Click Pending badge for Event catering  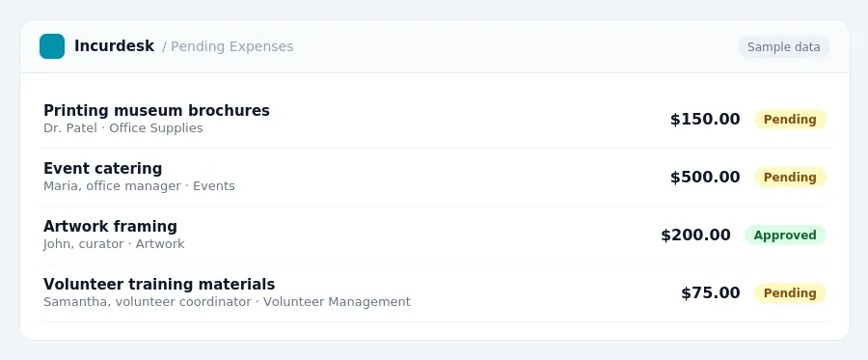[x=790, y=178]
